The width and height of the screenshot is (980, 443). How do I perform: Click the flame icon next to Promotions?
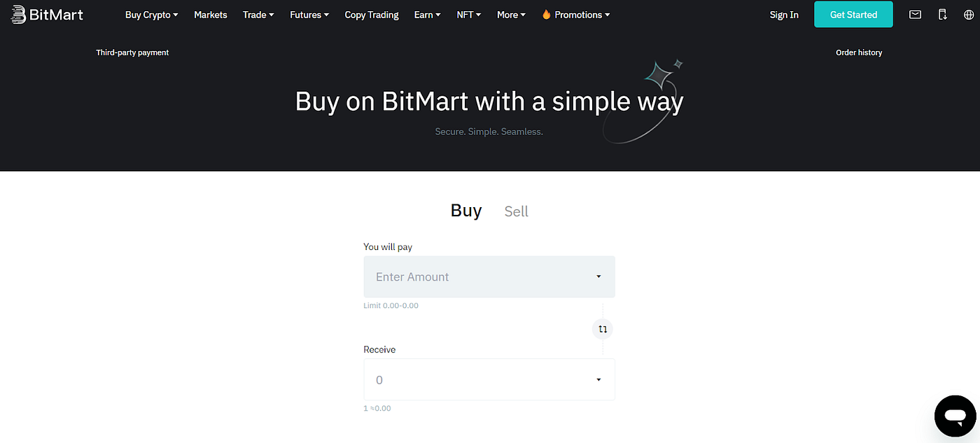[546, 14]
